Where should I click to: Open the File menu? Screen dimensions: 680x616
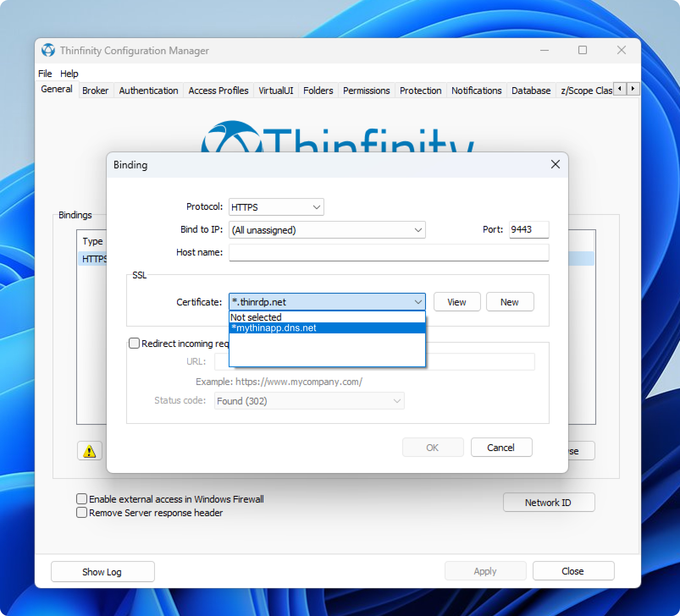click(45, 74)
